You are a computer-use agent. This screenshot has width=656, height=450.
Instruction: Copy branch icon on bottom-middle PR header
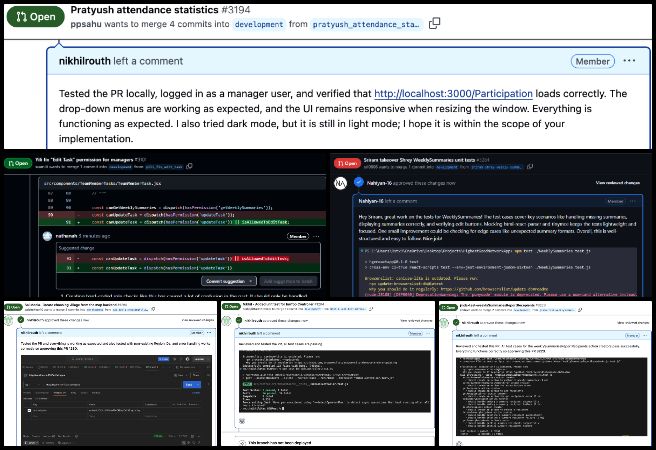point(371,309)
